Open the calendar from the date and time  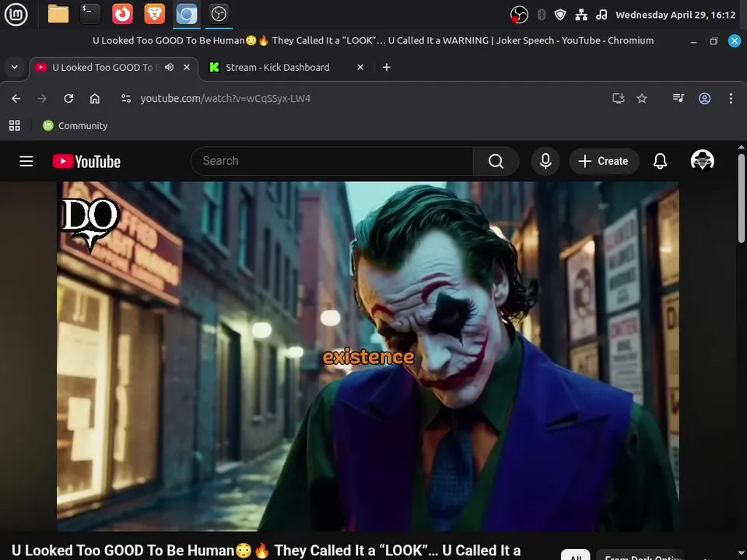[675, 15]
